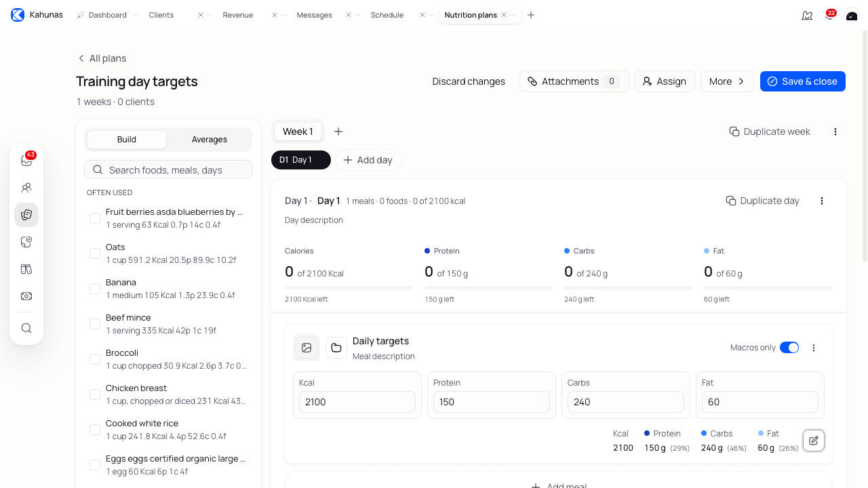Switch to the Messages tab
The image size is (868, 488).
[315, 15]
